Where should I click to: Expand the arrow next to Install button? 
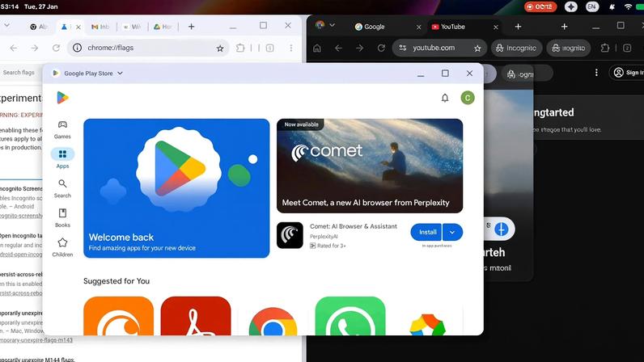coord(452,232)
